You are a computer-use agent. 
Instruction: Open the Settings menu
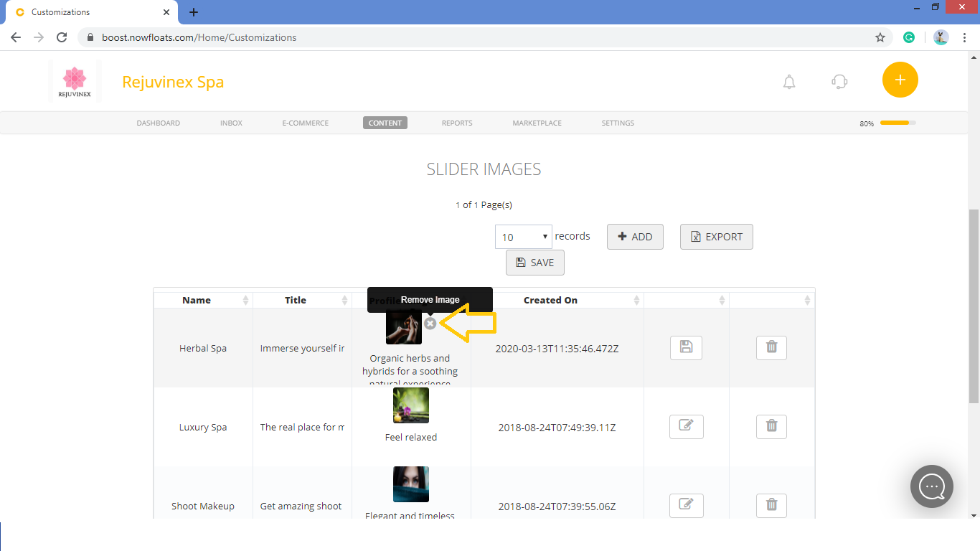click(618, 123)
